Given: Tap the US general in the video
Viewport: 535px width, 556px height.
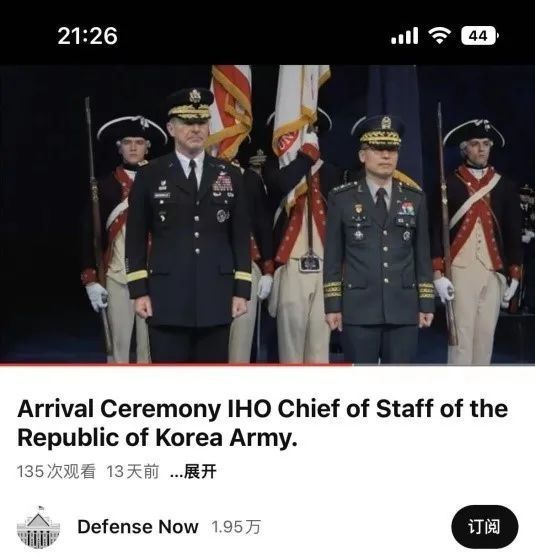Looking at the screenshot, I should click(189, 227).
